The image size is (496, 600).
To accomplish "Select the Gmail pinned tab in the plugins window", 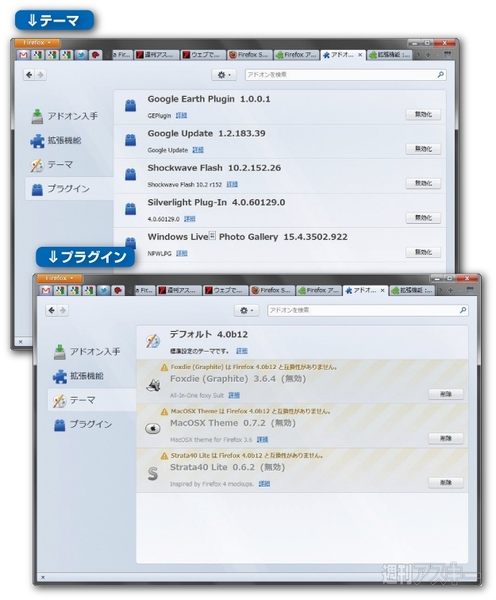I will click(x=23, y=55).
